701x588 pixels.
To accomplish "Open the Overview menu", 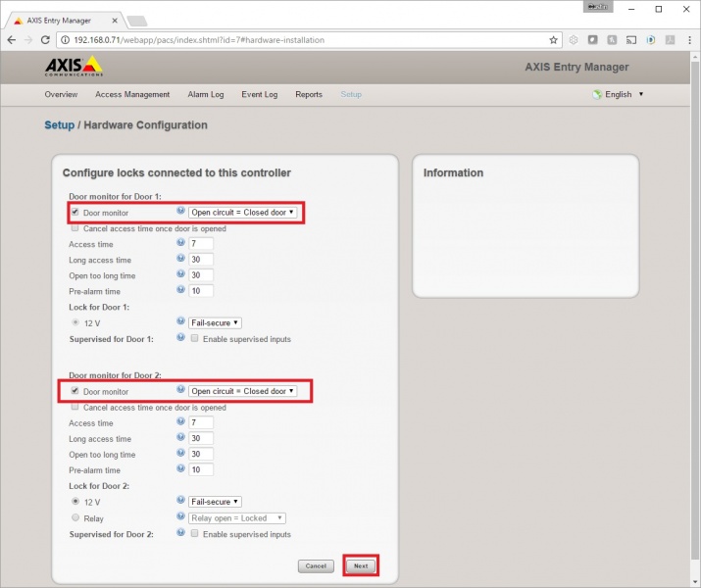I will point(61,94).
